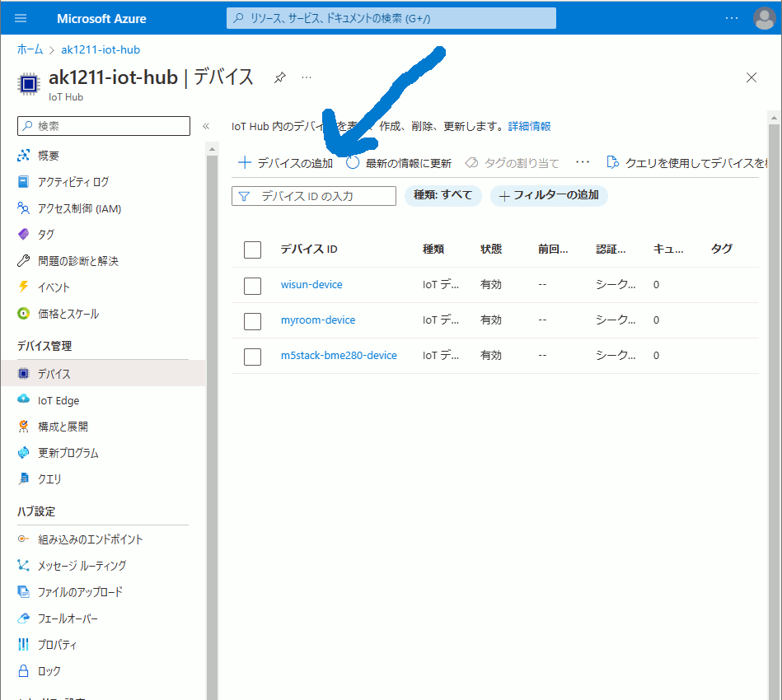
Task: Select 概要 in the sidebar menu
Action: [x=49, y=156]
